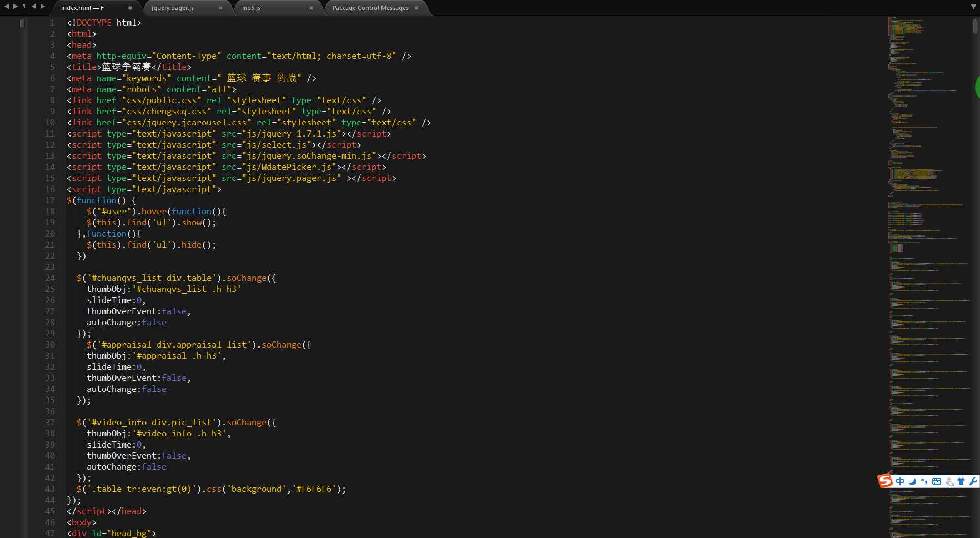Click '#appraisal div.appraisal_list' selector on line 30
980x538 pixels.
tap(177, 345)
